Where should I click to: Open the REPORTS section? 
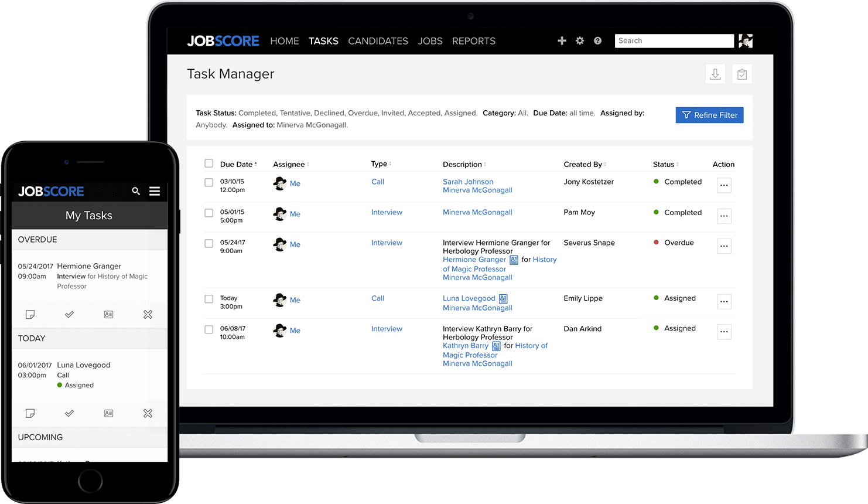point(473,41)
